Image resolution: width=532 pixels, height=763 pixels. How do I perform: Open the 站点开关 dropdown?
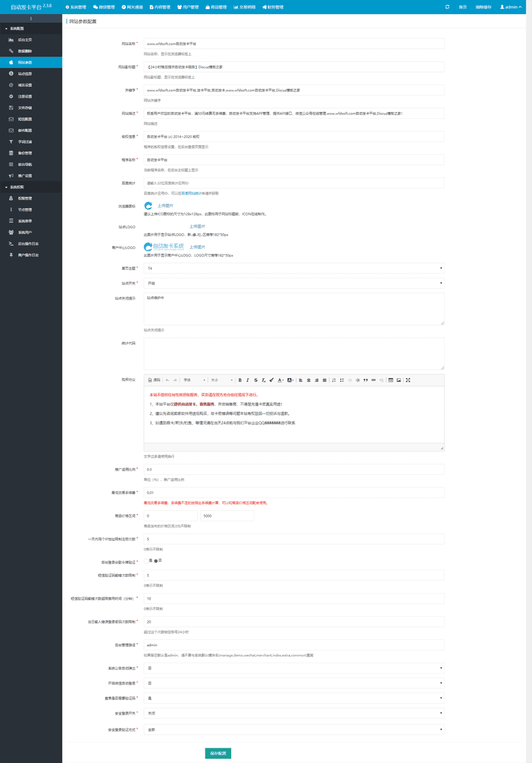(294, 283)
